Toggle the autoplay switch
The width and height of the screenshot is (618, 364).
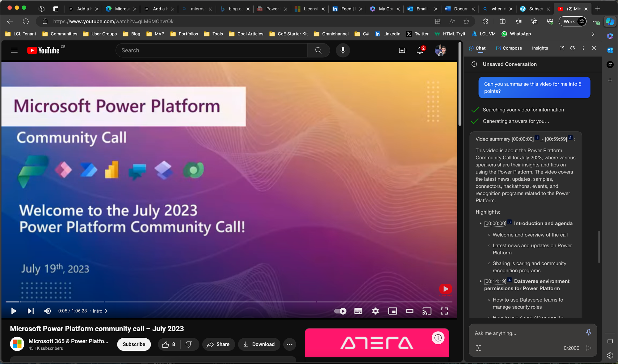pyautogui.click(x=340, y=311)
